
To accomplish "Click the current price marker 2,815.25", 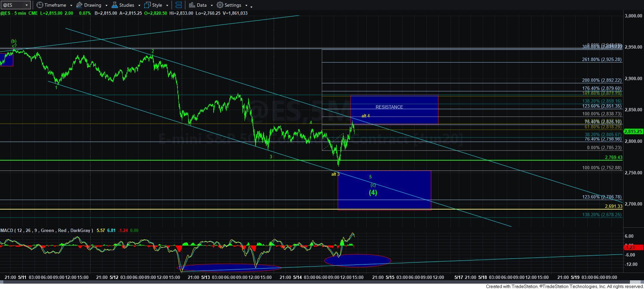I will 633,132.
